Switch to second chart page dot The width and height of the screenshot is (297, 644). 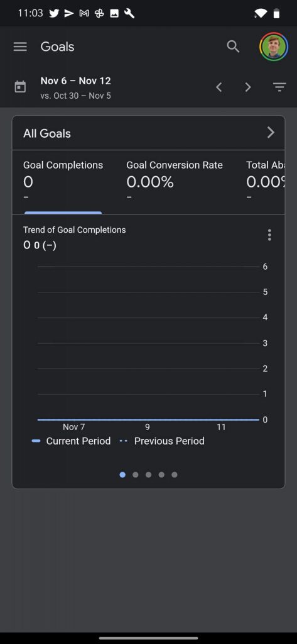click(136, 475)
